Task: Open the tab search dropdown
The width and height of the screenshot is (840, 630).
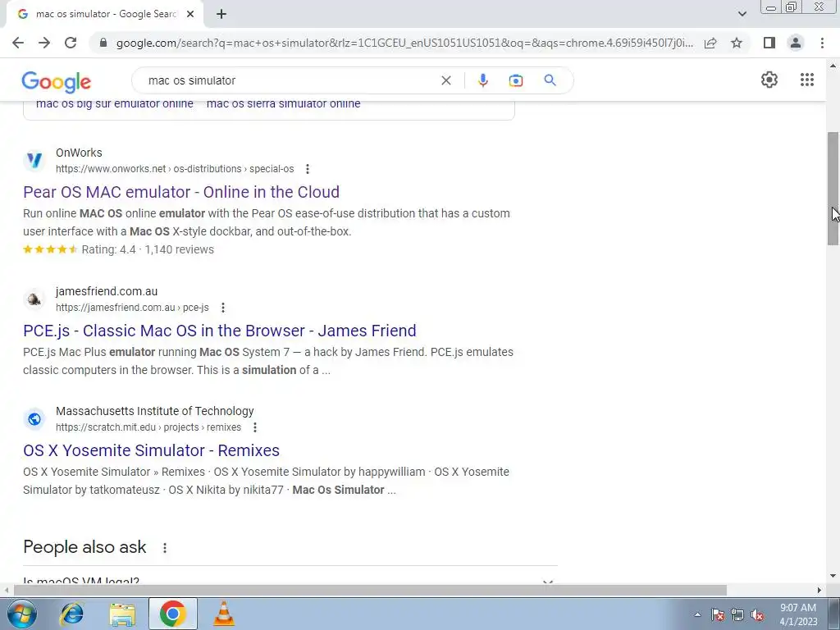Action: point(742,14)
